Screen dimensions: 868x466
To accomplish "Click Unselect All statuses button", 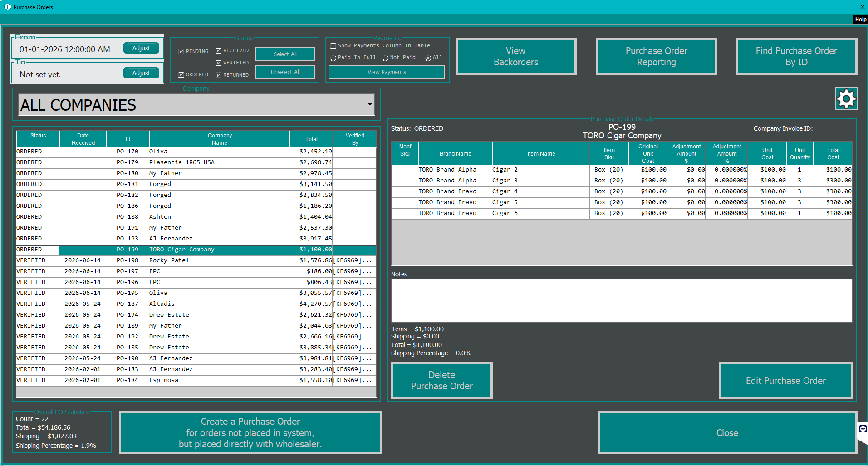I will [x=285, y=72].
